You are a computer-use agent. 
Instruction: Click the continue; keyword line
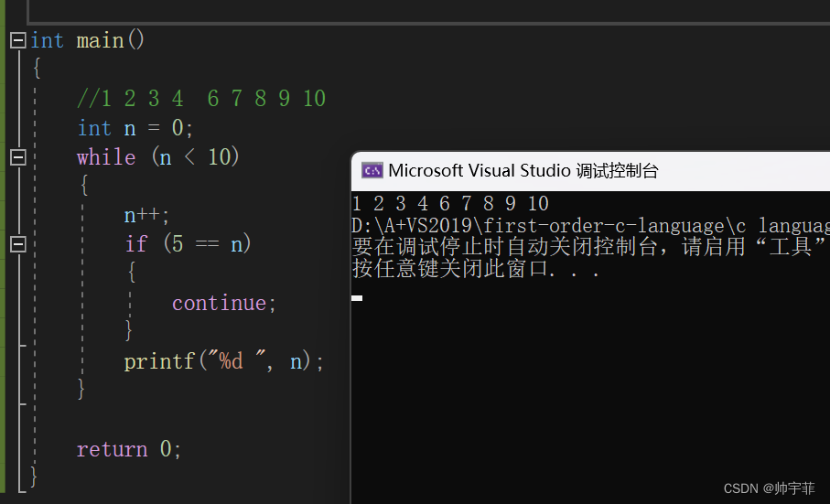[224, 303]
